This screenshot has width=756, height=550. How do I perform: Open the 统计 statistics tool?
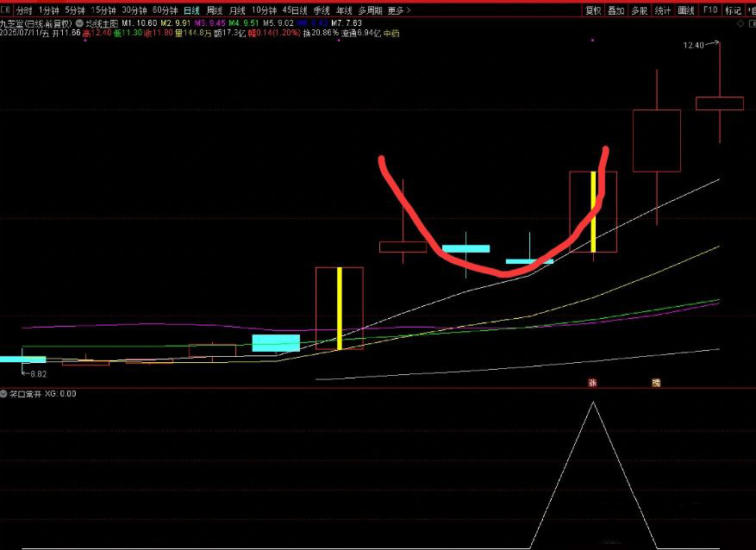click(x=663, y=10)
